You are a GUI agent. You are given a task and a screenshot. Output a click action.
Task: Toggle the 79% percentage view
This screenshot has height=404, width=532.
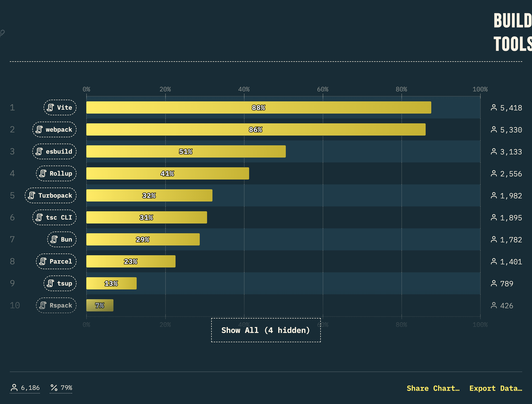(x=61, y=388)
